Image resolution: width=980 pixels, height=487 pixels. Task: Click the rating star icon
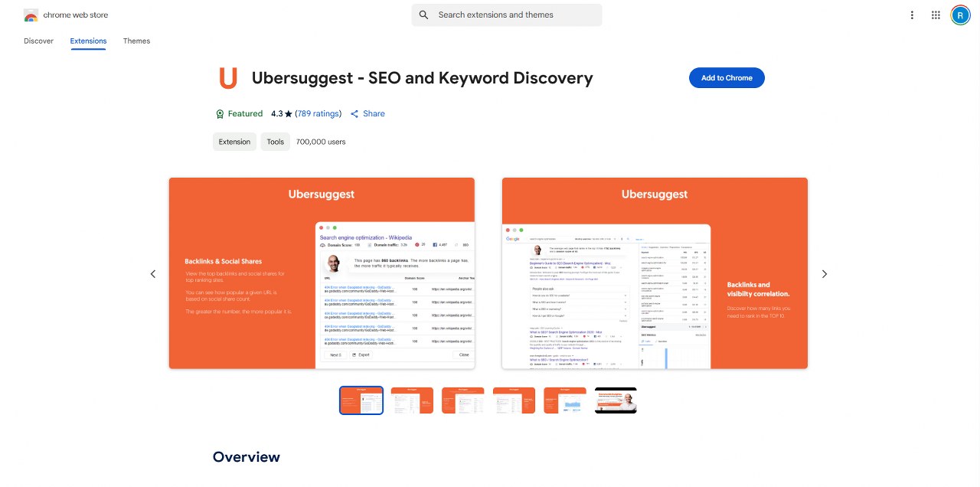pyautogui.click(x=289, y=114)
